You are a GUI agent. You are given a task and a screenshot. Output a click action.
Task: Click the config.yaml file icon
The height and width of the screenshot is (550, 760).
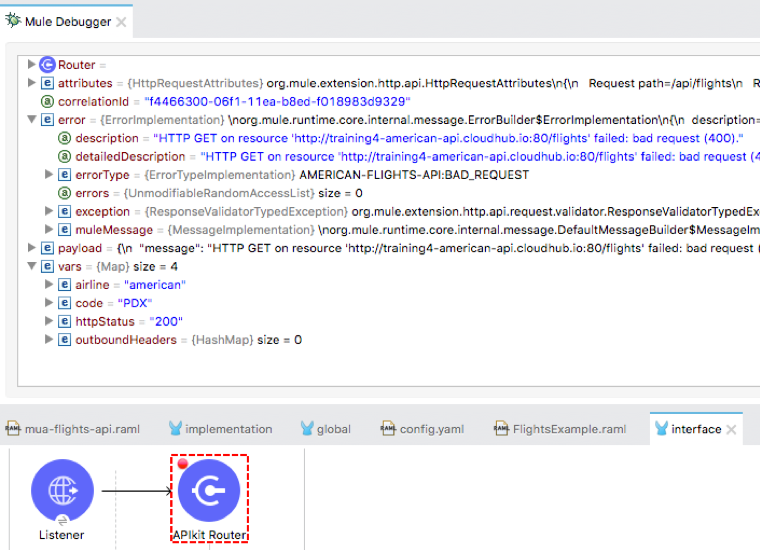point(388,428)
